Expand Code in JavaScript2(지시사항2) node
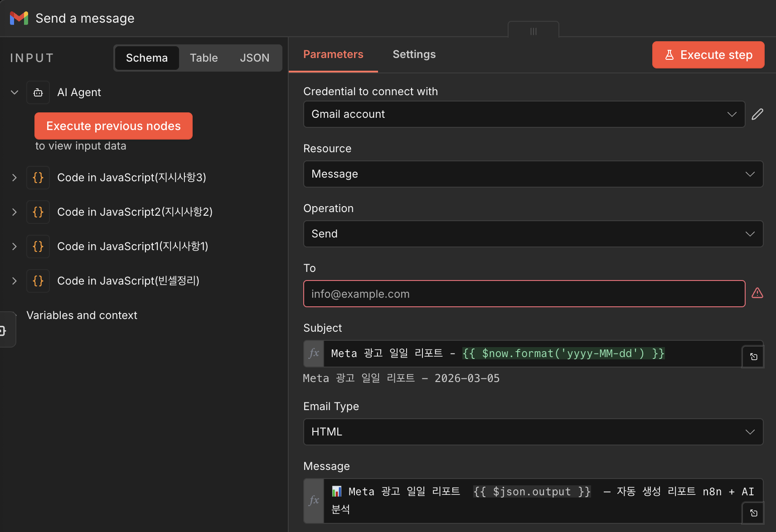Screen dimensions: 776x532 click(x=15, y=212)
